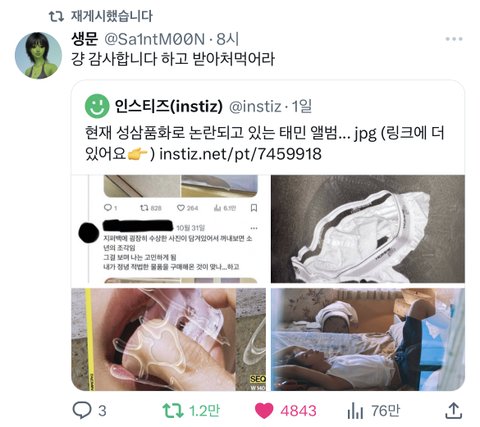Screen dimensions: 480x427
Task: Click the 4843 like count
Action: click(x=298, y=411)
